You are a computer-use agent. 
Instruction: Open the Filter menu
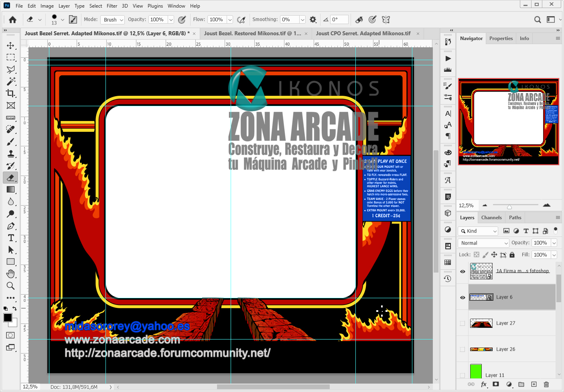(112, 6)
